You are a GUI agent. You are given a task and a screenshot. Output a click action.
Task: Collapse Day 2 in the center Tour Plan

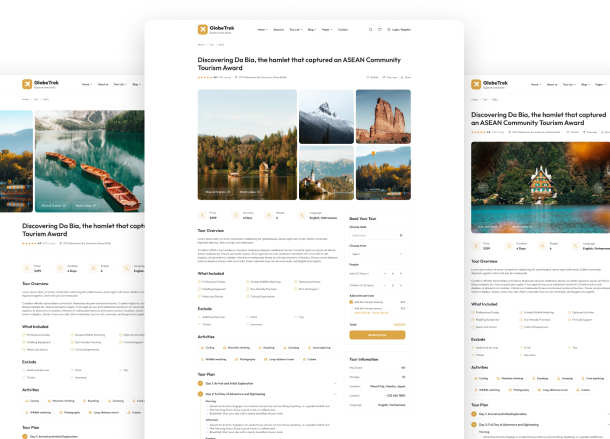click(268, 394)
